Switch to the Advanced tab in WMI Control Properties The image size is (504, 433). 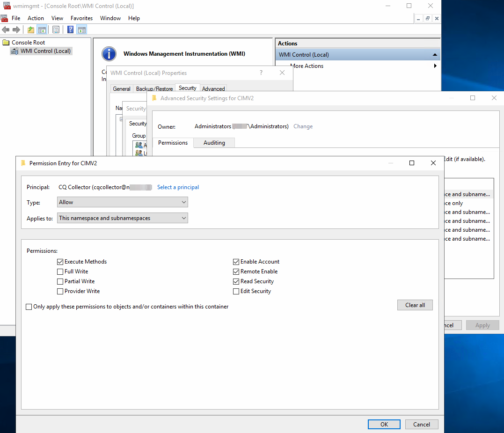pyautogui.click(x=213, y=89)
